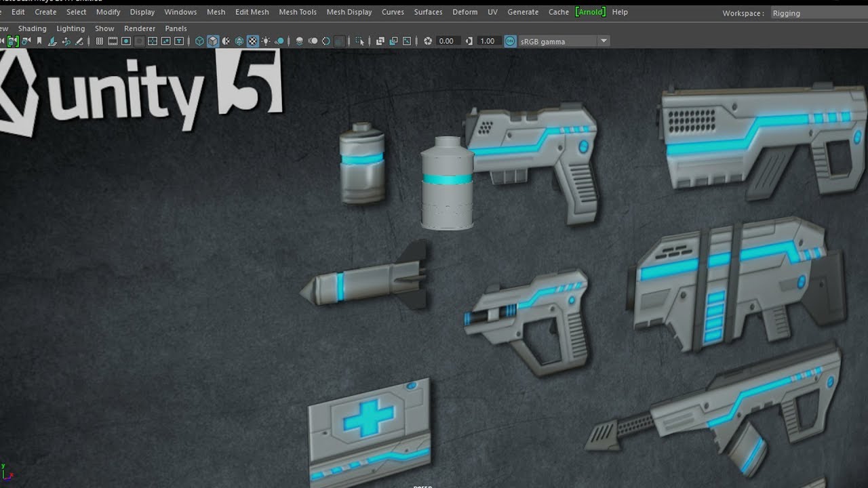Screen dimensions: 868x488
Task: Open the Arnold menu
Action: click(590, 12)
